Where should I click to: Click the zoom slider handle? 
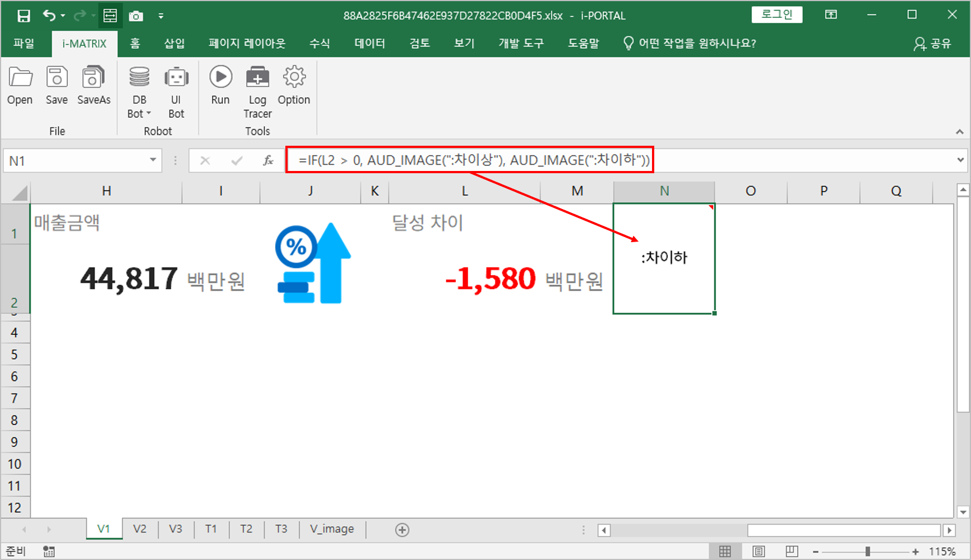(867, 552)
